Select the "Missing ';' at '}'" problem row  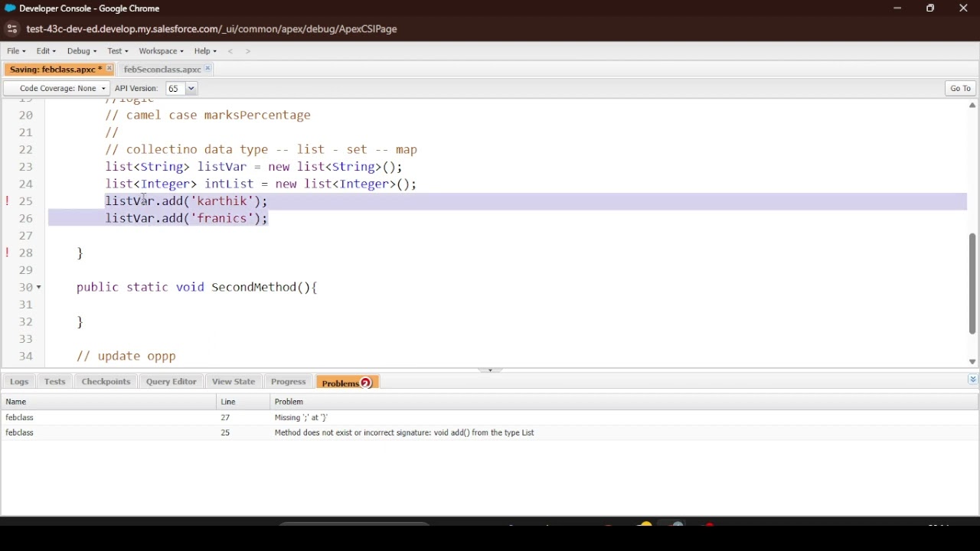490,418
